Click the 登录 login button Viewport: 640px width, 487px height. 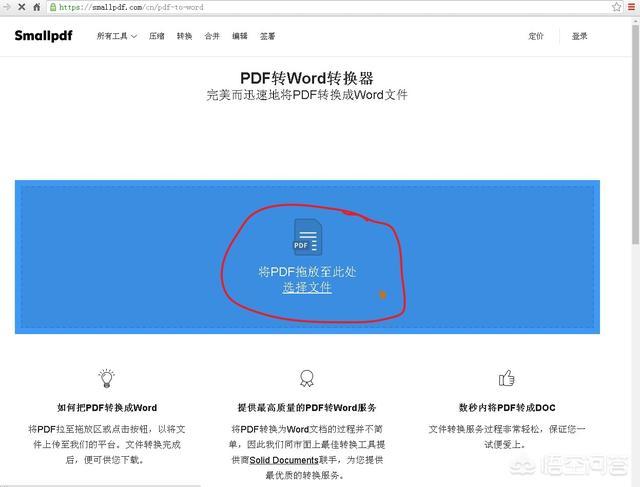(580, 36)
